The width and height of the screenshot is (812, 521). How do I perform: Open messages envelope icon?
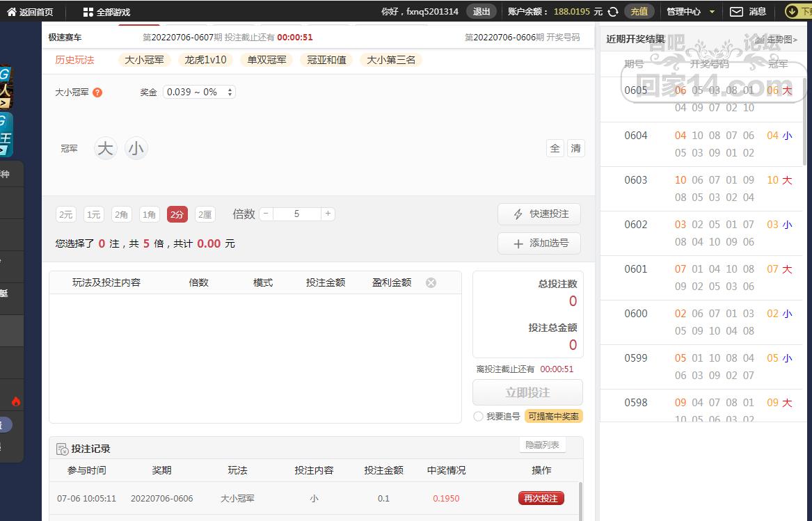tap(736, 11)
